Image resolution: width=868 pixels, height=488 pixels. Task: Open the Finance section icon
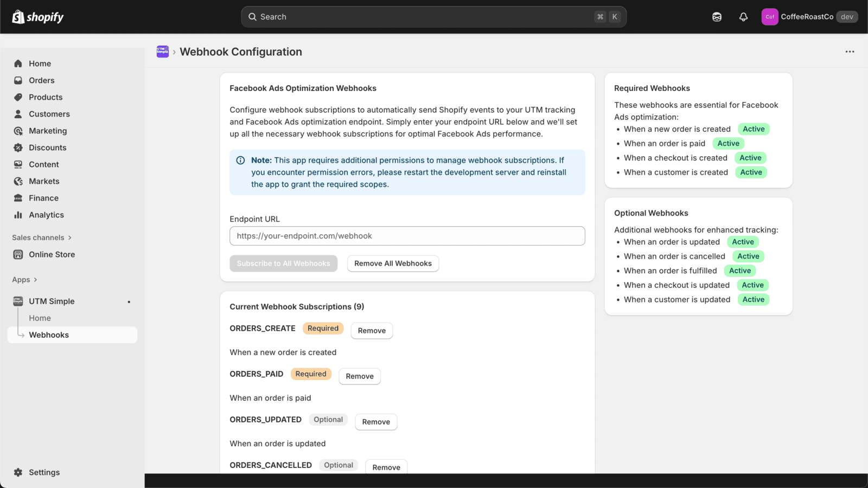pyautogui.click(x=18, y=198)
